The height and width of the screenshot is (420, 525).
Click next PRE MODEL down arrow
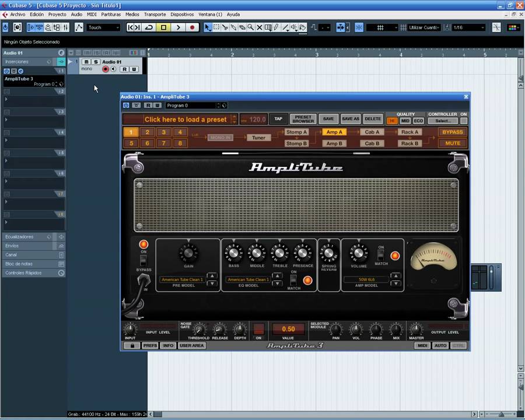point(212,283)
